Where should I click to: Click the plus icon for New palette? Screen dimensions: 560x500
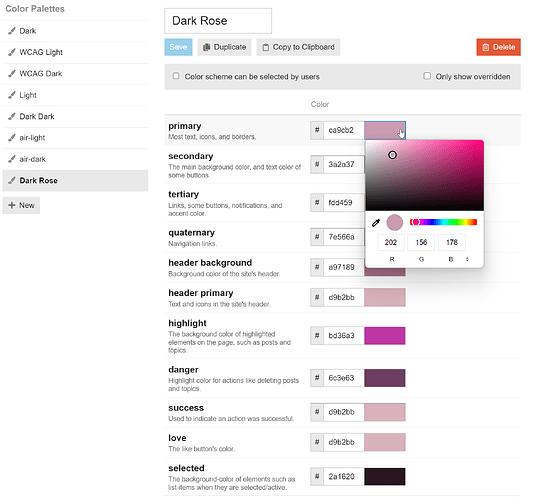click(x=12, y=205)
